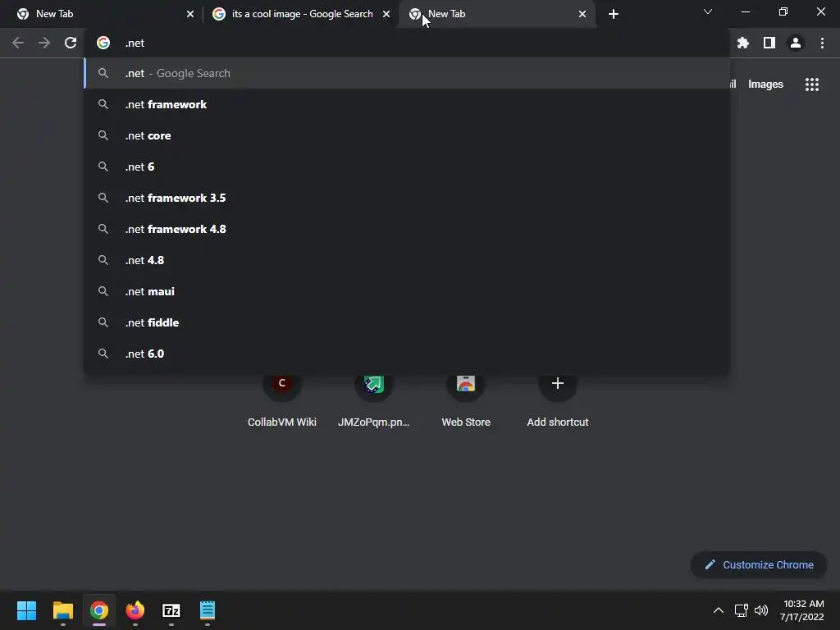The height and width of the screenshot is (630, 840).
Task: Click the Google icon in address bar
Action: click(103, 43)
